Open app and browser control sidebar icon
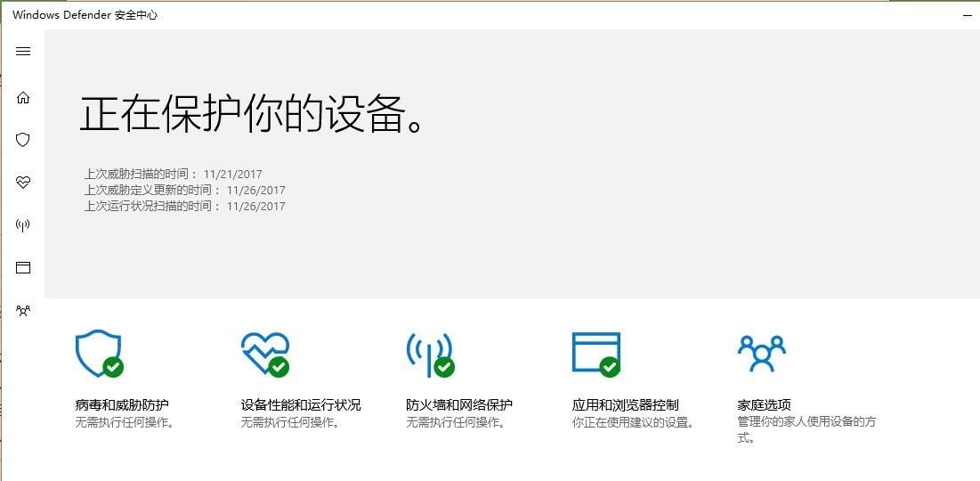980x481 pixels. [23, 268]
